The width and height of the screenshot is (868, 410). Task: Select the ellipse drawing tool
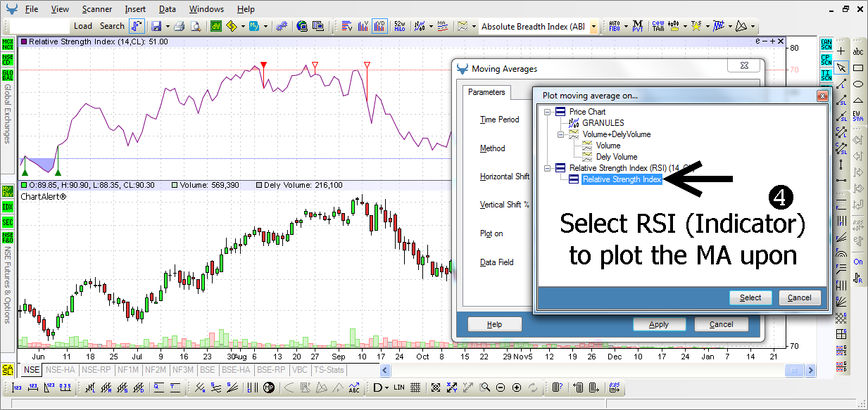[858, 84]
